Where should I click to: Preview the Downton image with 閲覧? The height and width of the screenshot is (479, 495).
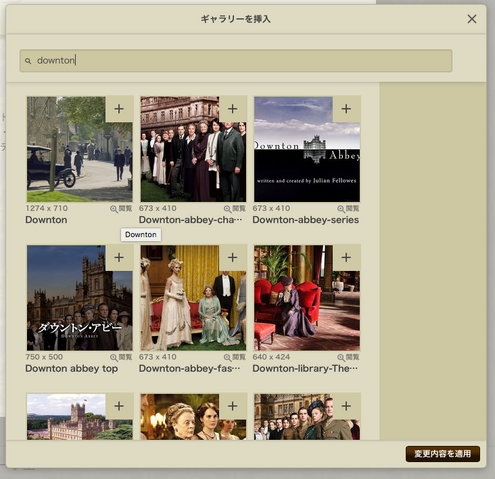[x=121, y=209]
